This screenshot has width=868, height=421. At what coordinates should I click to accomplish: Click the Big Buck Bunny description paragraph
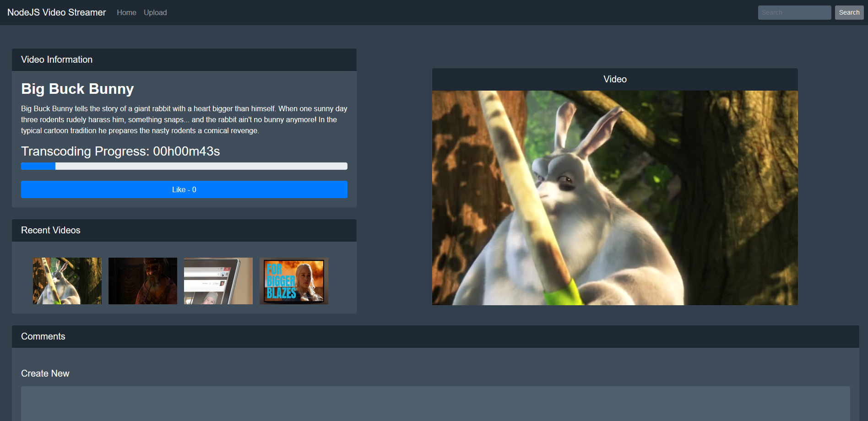[x=184, y=119]
